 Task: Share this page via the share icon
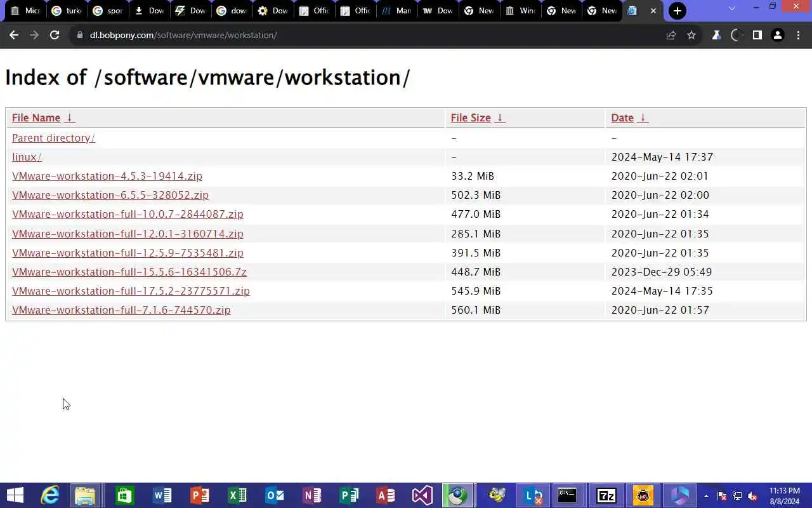pos(671,35)
